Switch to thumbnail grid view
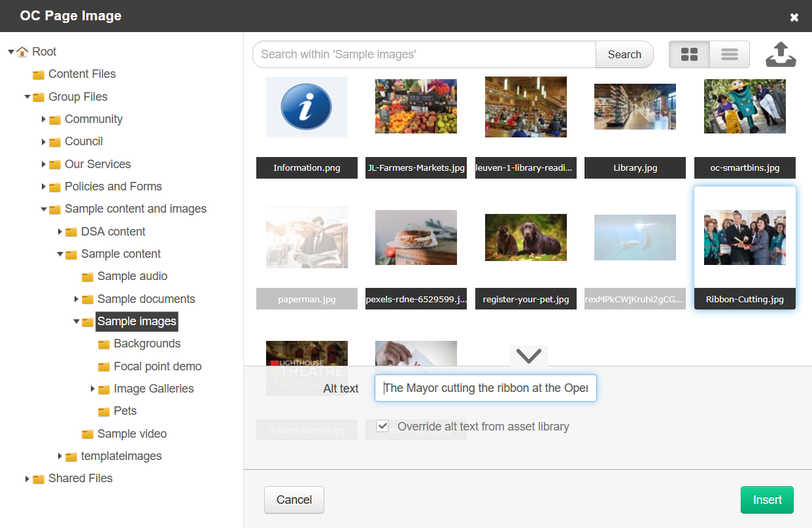This screenshot has width=812, height=528. 688,54
